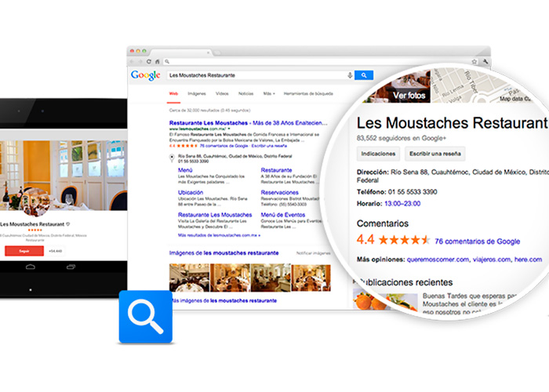Image resolution: width=549 pixels, height=392 pixels.
Task: Open the browser home icon
Action: tap(157, 62)
